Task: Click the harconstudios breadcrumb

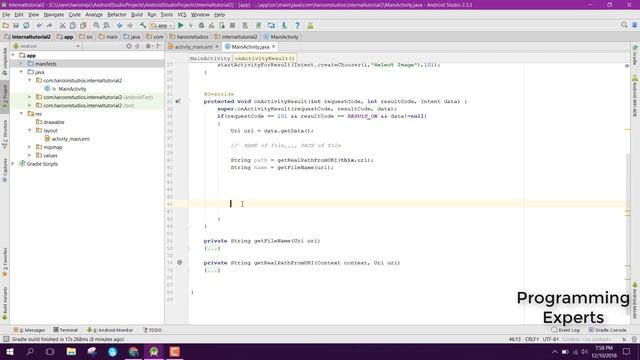Action: [x=189, y=37]
